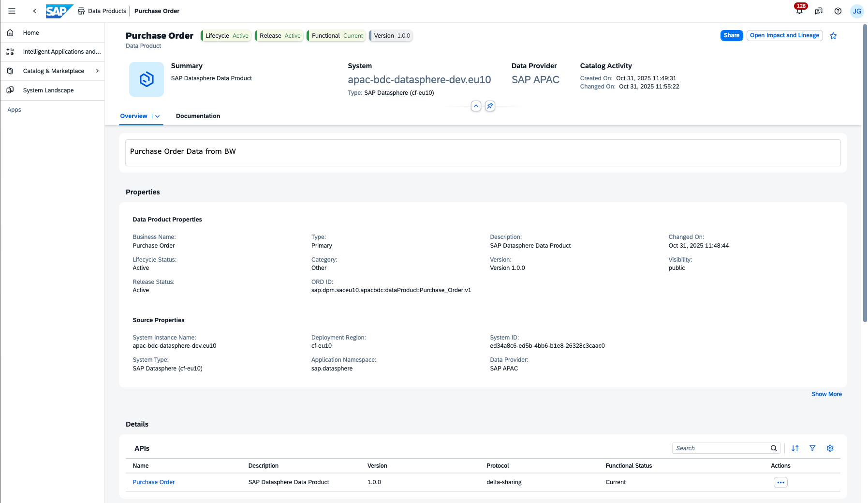Open the hamburger navigation menu

pyautogui.click(x=12, y=11)
